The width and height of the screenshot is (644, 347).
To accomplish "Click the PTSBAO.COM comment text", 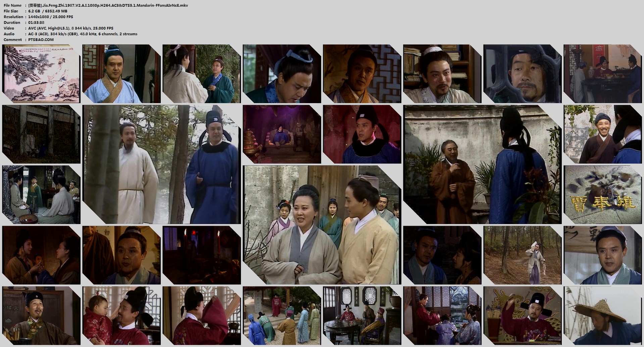I will point(41,40).
